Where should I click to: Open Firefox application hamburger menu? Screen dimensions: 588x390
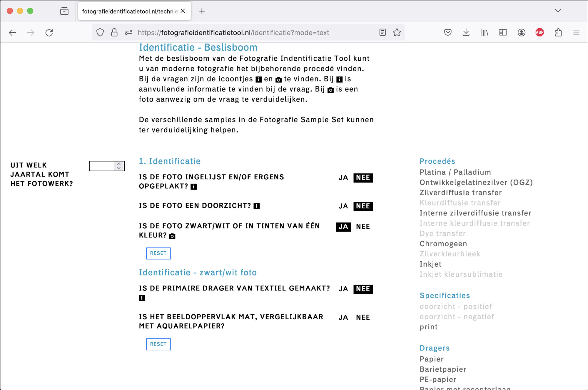coord(576,33)
